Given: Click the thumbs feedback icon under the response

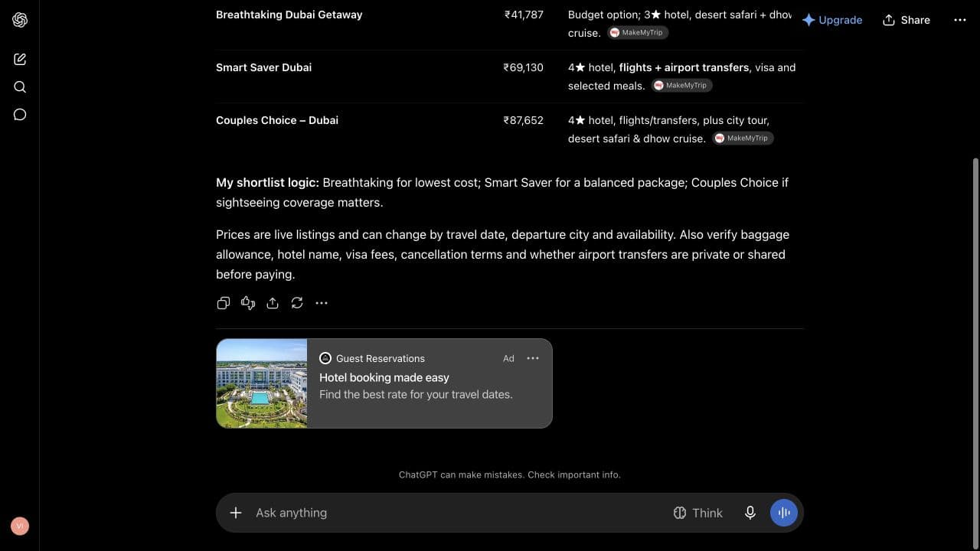Looking at the screenshot, I should point(248,303).
